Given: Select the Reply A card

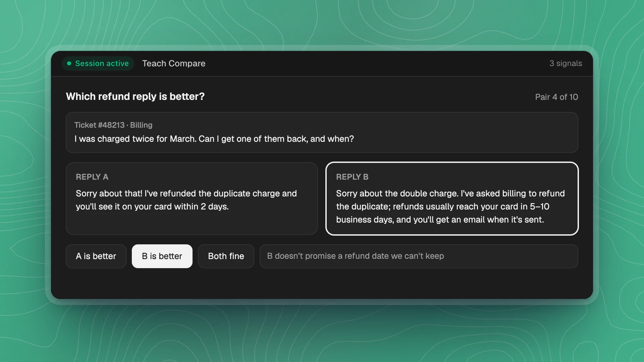Looking at the screenshot, I should 192,199.
